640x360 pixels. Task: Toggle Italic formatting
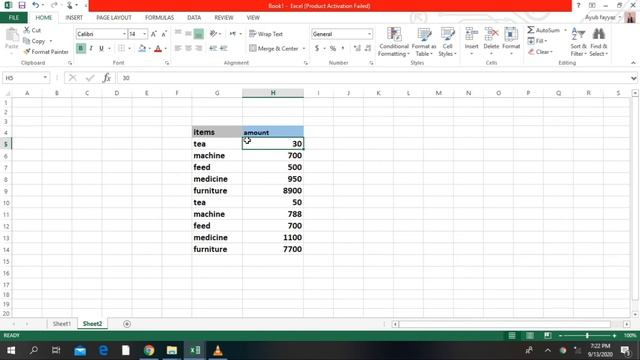[x=91, y=48]
